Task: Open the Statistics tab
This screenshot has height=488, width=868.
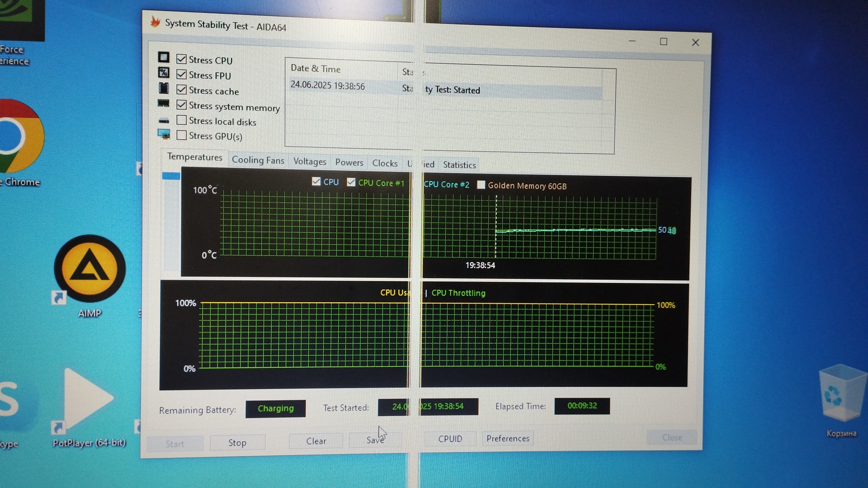Action: click(459, 165)
